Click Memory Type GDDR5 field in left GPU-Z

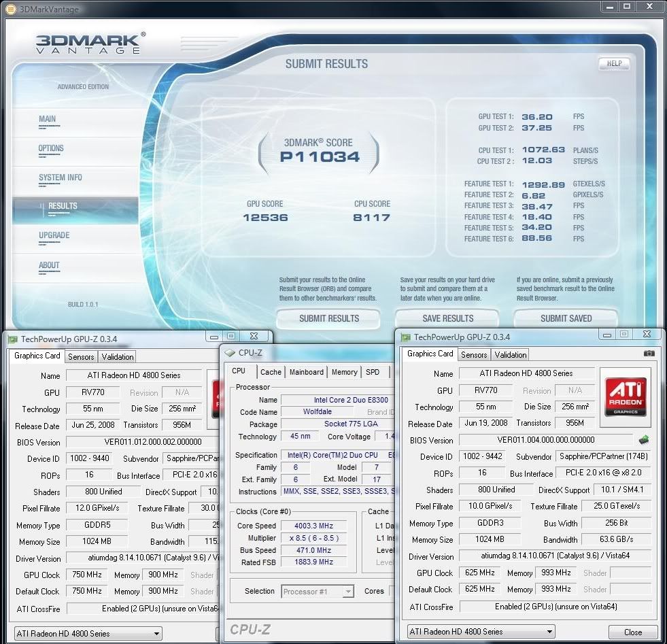[97, 525]
